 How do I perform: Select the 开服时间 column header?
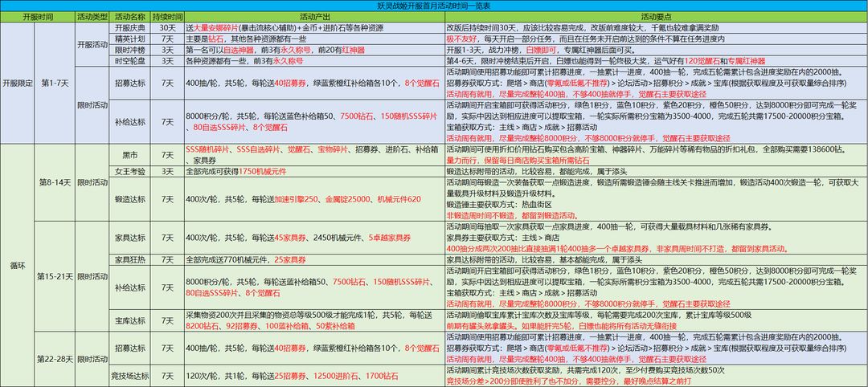[x=38, y=17]
